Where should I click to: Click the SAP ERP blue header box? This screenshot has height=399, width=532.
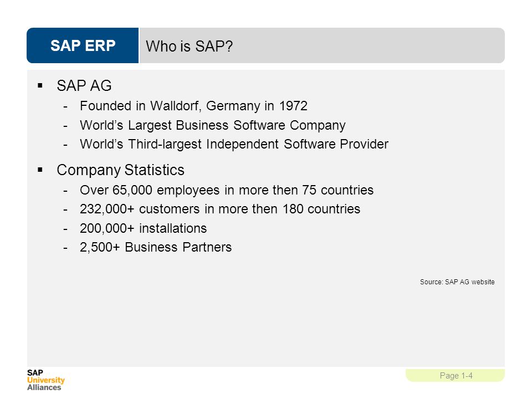tap(83, 45)
